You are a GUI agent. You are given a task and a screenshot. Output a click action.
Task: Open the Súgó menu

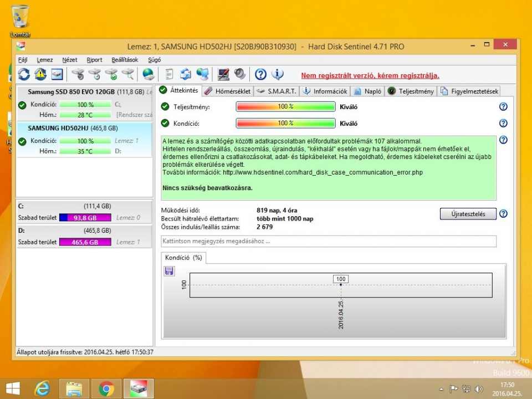(x=155, y=60)
